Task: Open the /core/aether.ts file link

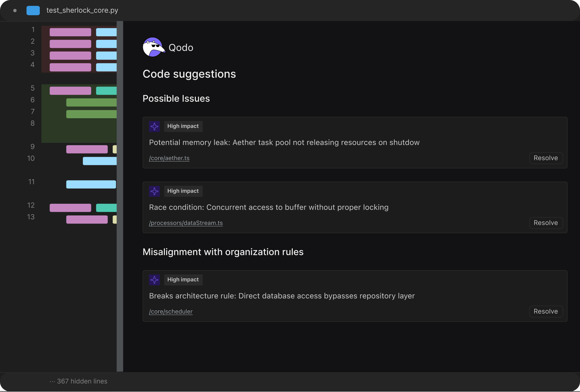Action: (x=169, y=158)
